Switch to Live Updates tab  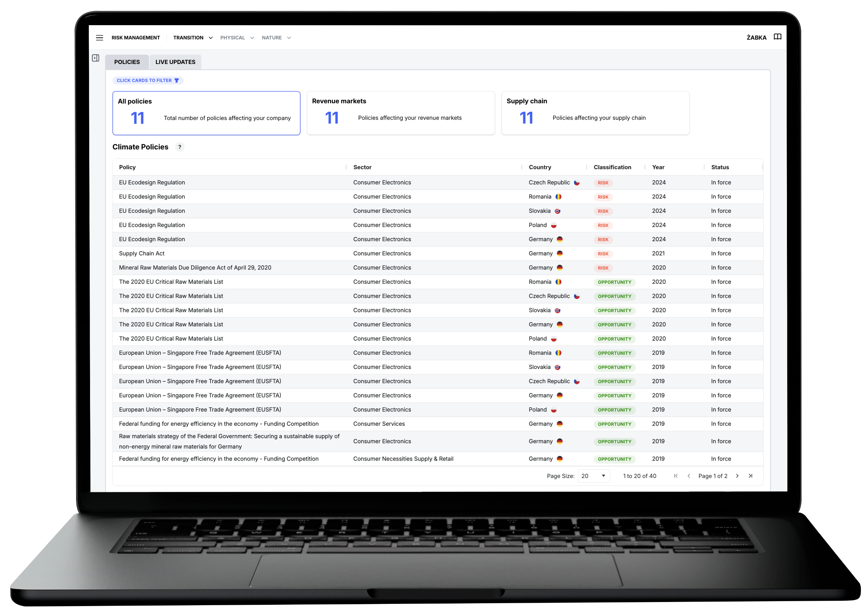coord(175,62)
